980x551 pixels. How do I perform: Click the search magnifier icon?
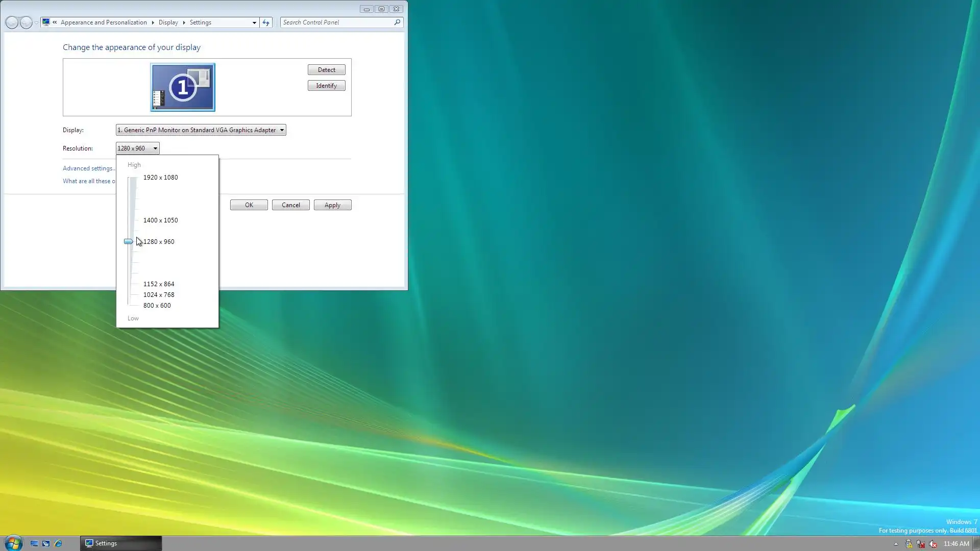[x=397, y=22]
